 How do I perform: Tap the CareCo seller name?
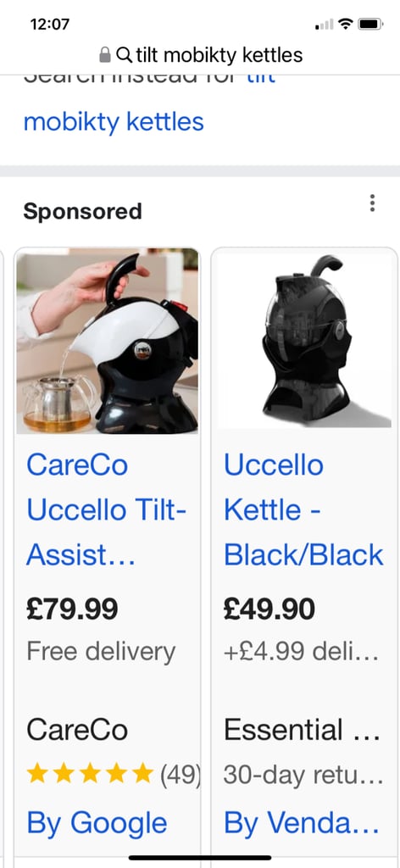pos(77,730)
